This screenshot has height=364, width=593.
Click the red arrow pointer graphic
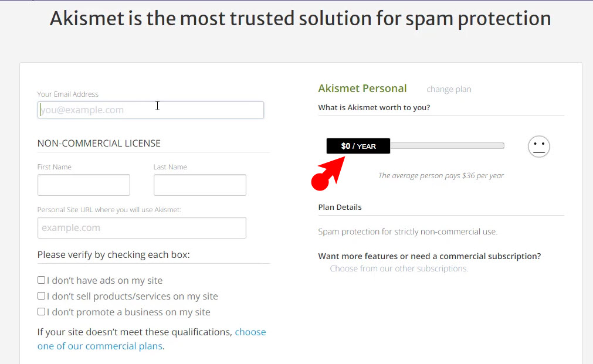[x=328, y=173]
